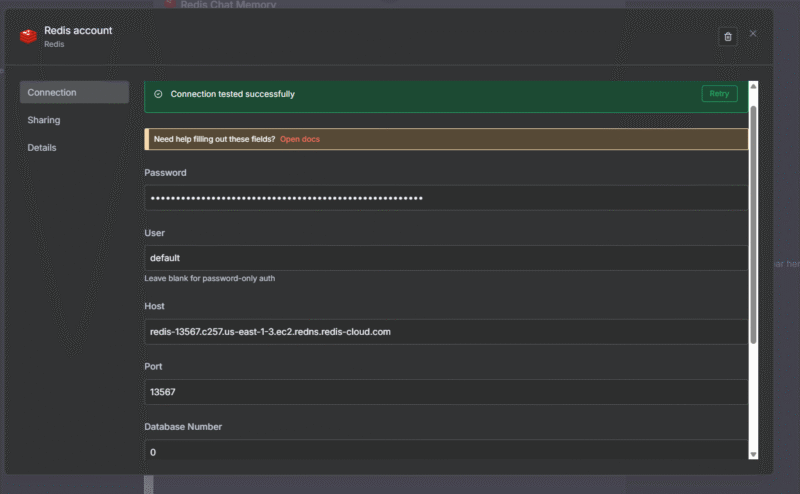The width and height of the screenshot is (800, 494).
Task: Close the Redis account dialog
Action: (x=753, y=33)
